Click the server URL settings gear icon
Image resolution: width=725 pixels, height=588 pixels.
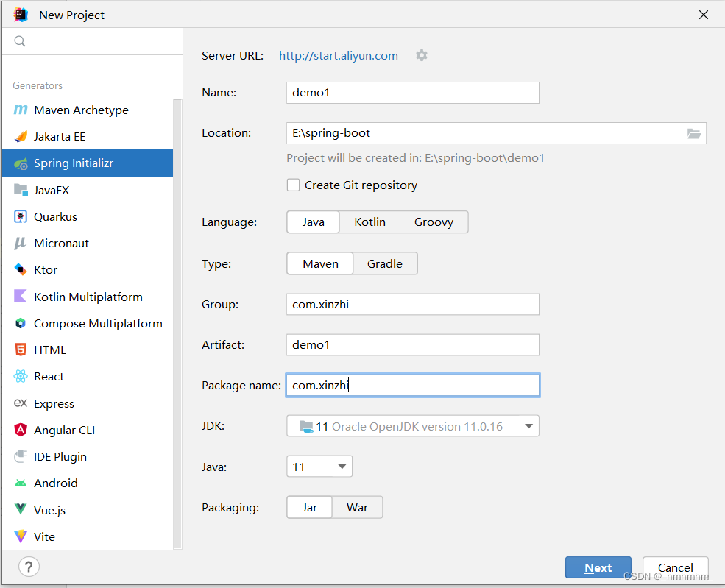(421, 55)
